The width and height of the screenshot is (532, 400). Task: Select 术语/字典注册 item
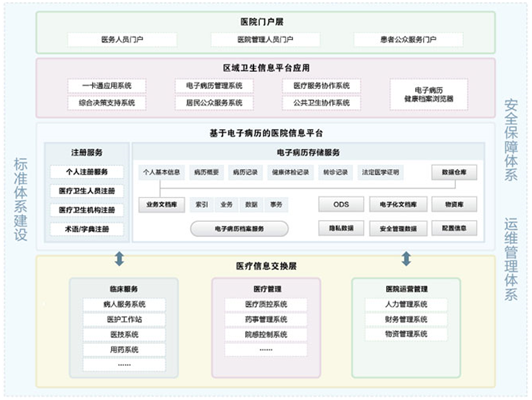(87, 229)
